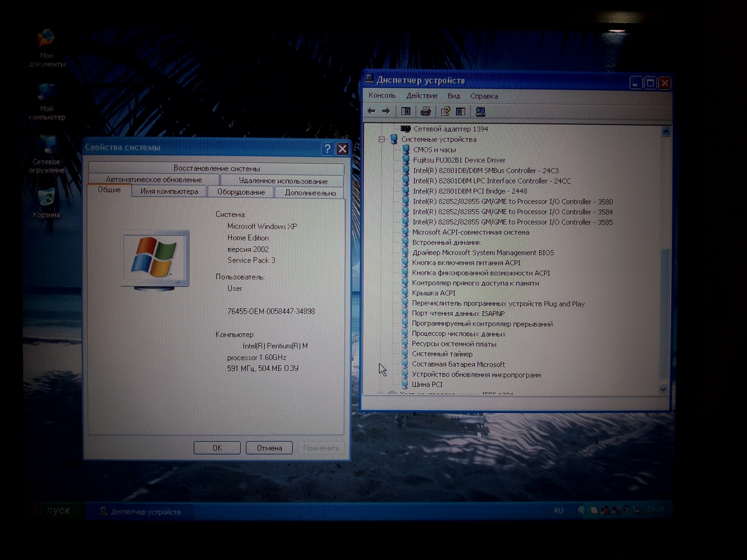747x560 pixels.
Task: Switch to the Оборудование tab
Action: [x=240, y=191]
